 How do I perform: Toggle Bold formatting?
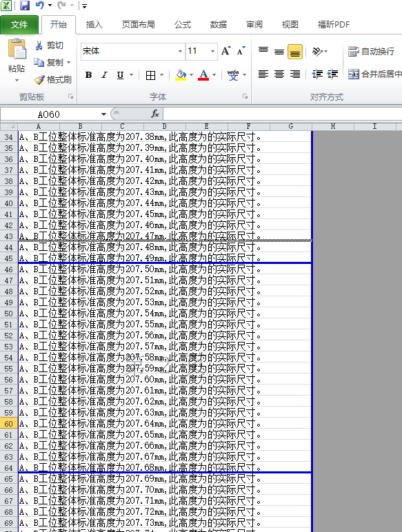(x=89, y=75)
